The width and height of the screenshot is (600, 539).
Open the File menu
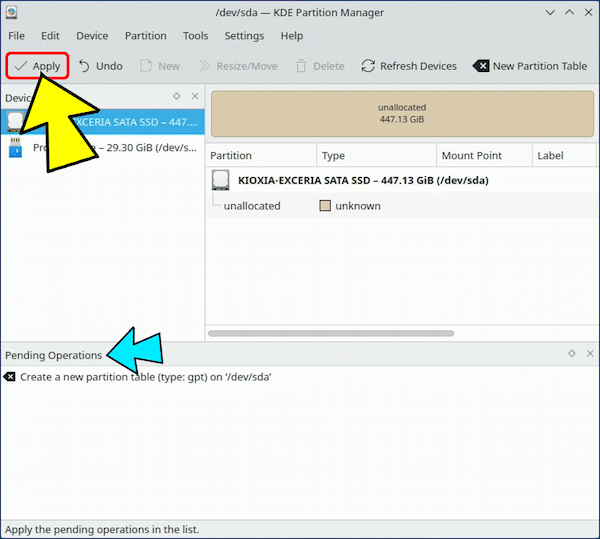pos(16,36)
